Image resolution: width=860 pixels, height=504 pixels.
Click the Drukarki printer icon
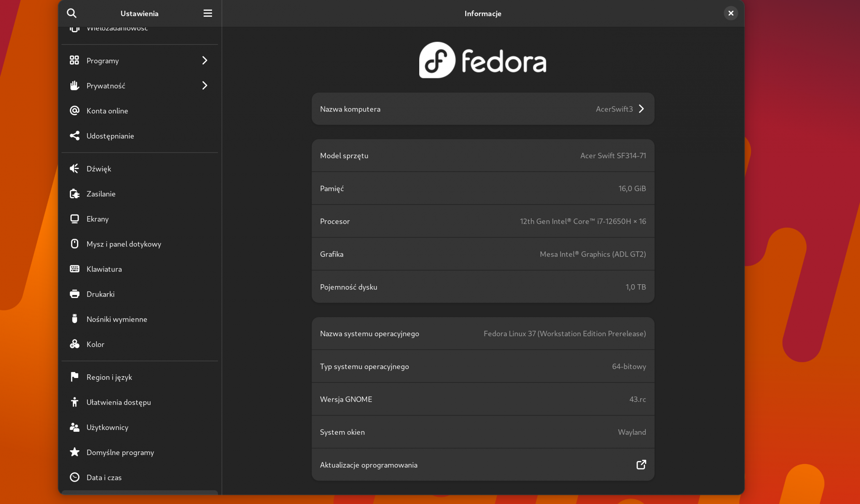74,294
